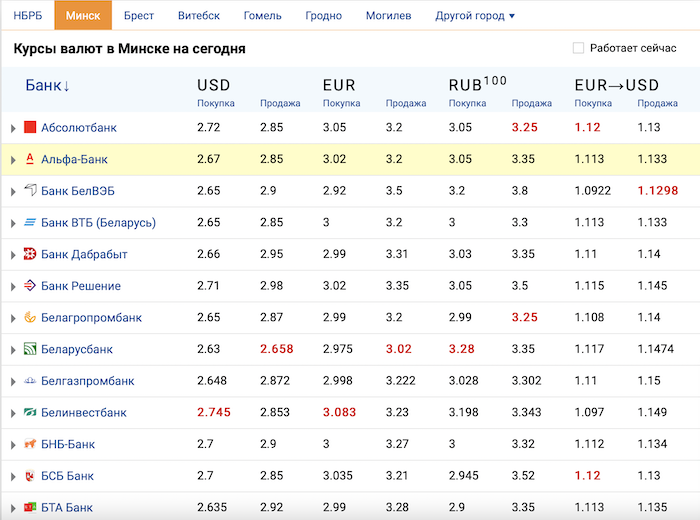This screenshot has width=700, height=520.
Task: Expand the Абсолютбанк row arrow
Action: click(13, 128)
